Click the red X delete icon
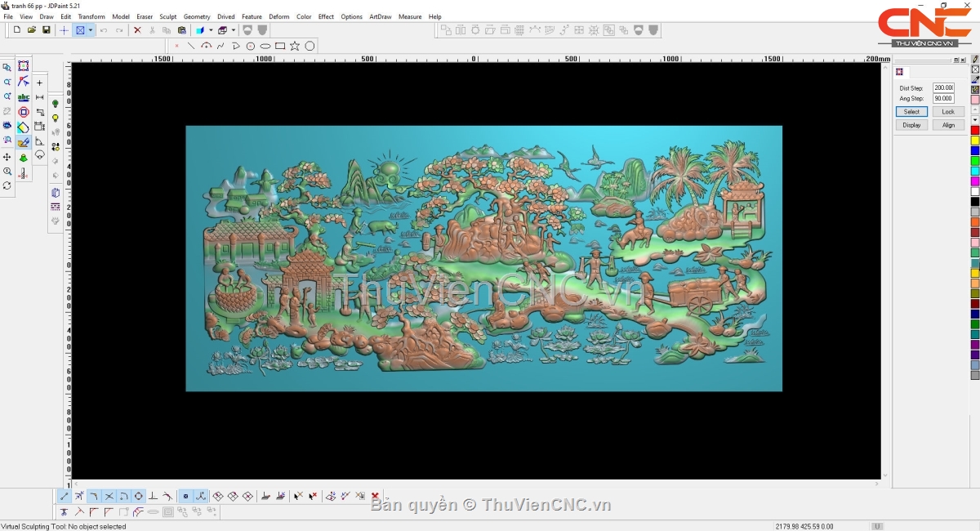Viewport: 980px width, 531px height. 137,30
